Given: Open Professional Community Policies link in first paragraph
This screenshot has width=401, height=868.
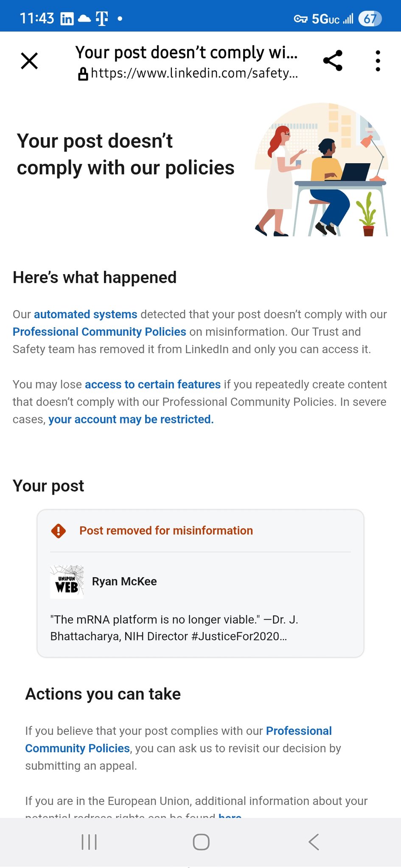Looking at the screenshot, I should point(99,332).
